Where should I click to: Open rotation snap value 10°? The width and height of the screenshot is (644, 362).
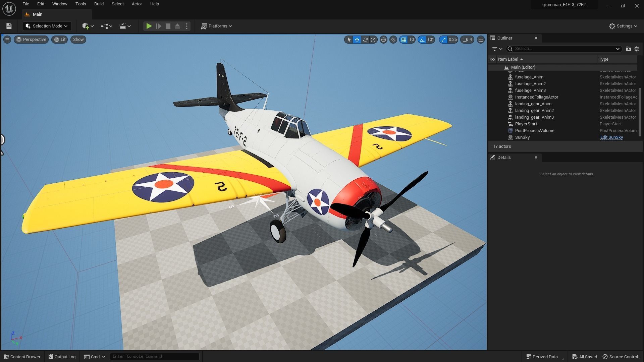pyautogui.click(x=431, y=40)
